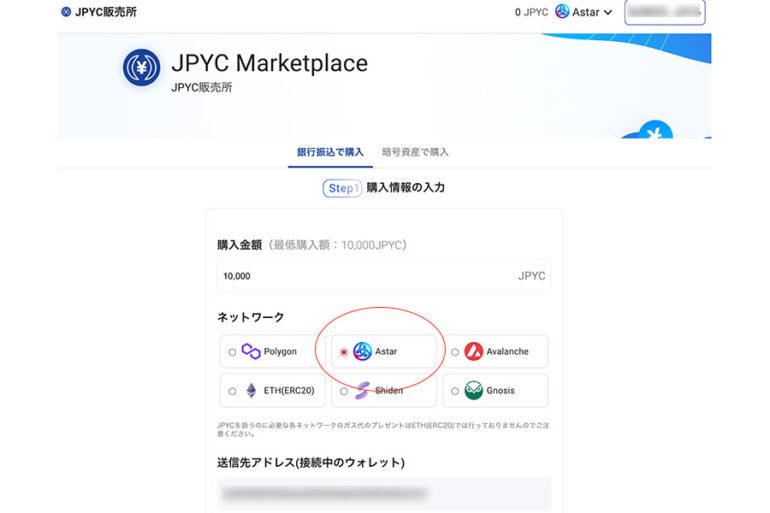Screen dimensions: 770x513
Task: Select the Gnosis radio button
Action: [x=455, y=391]
